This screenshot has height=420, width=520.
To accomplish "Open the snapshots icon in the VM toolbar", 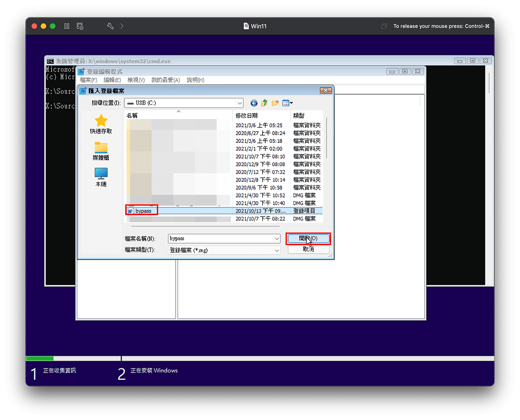I will coord(80,26).
